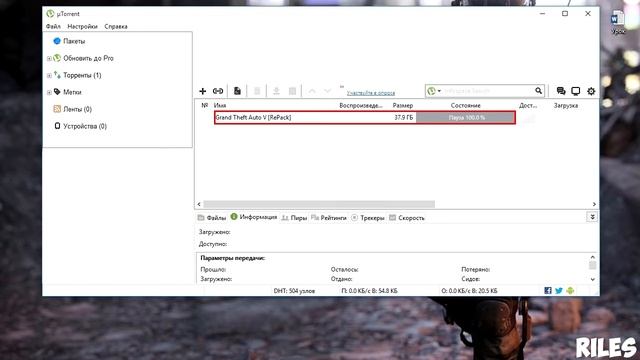
Task: Click the 37.9 ГБ size cell
Action: [x=404, y=118]
